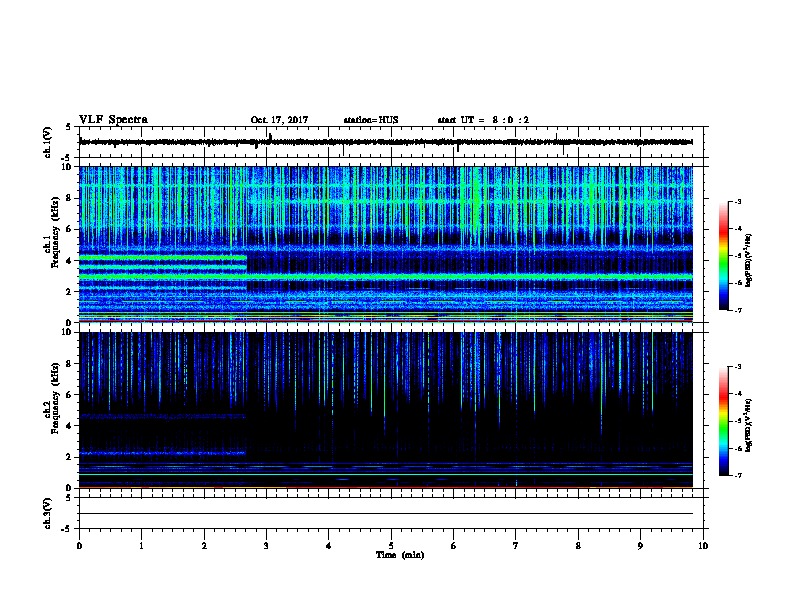The image size is (792, 612).
Task: Click time axis tick label "8"
Action: point(578,545)
